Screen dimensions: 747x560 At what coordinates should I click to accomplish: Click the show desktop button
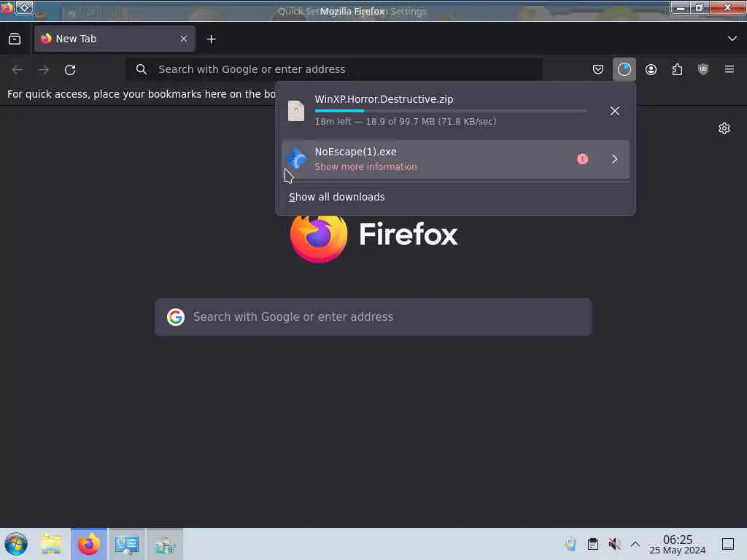728,544
